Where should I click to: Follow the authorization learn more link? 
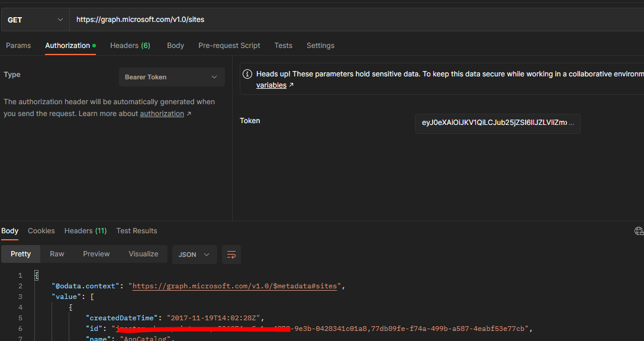162,114
